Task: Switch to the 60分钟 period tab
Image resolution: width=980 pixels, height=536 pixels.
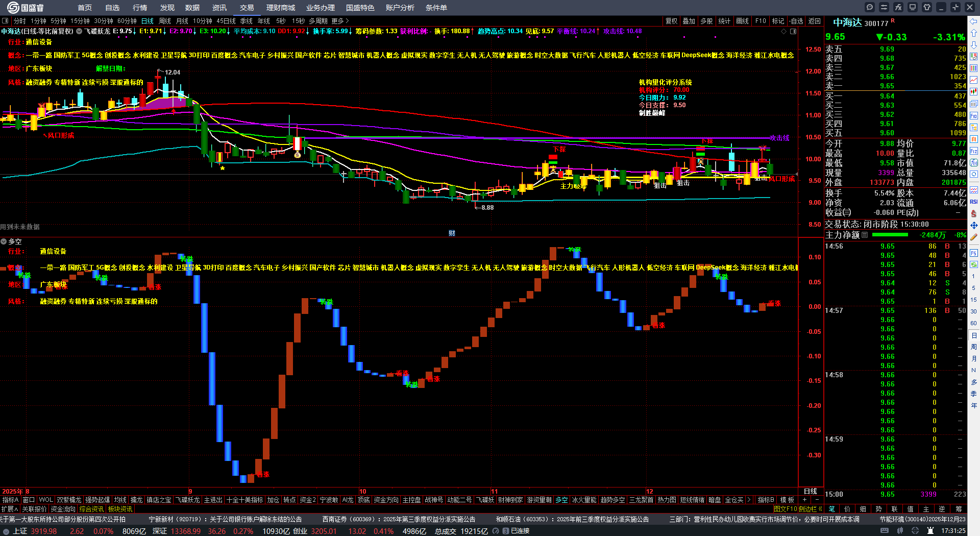Action: (127, 21)
